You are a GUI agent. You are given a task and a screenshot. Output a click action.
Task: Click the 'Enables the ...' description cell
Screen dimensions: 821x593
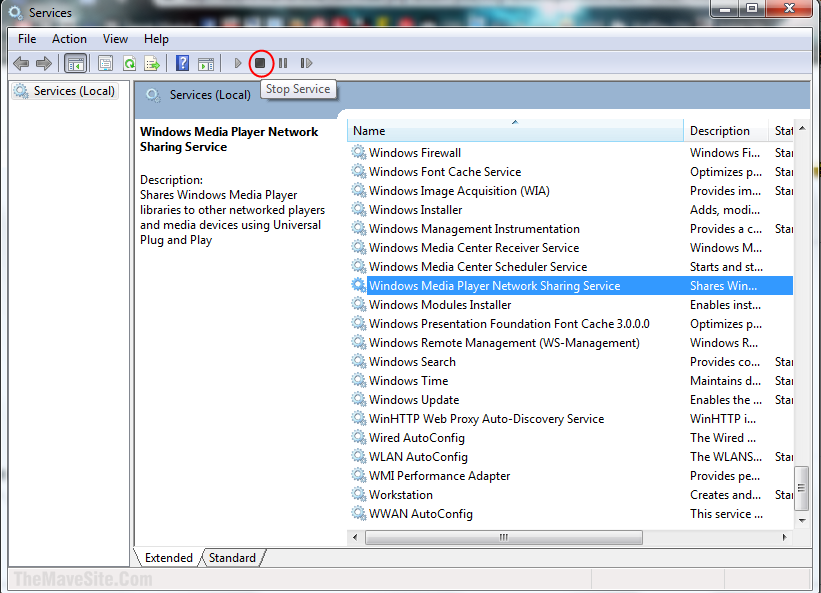tap(726, 399)
